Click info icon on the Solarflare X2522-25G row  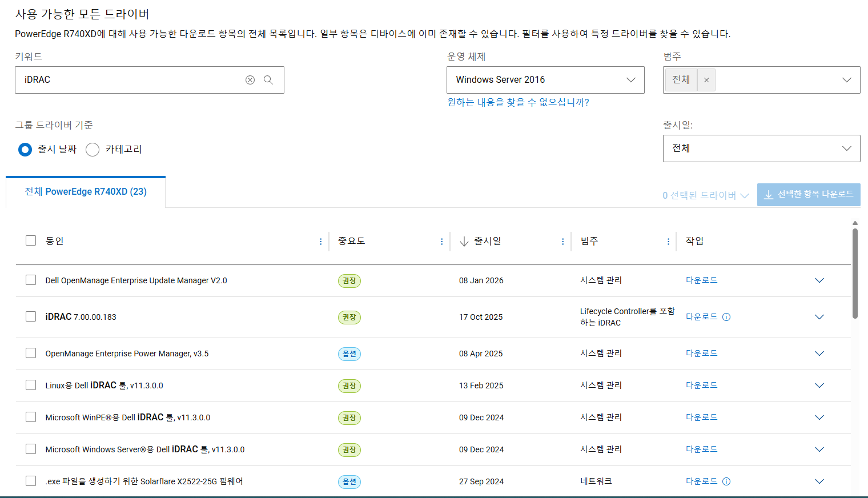tap(726, 481)
